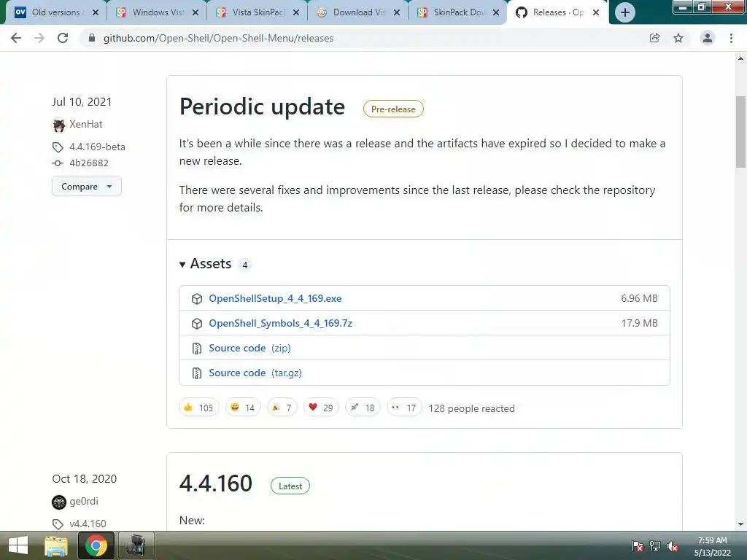Share this page via share icon
747x560 pixels.
click(x=654, y=38)
